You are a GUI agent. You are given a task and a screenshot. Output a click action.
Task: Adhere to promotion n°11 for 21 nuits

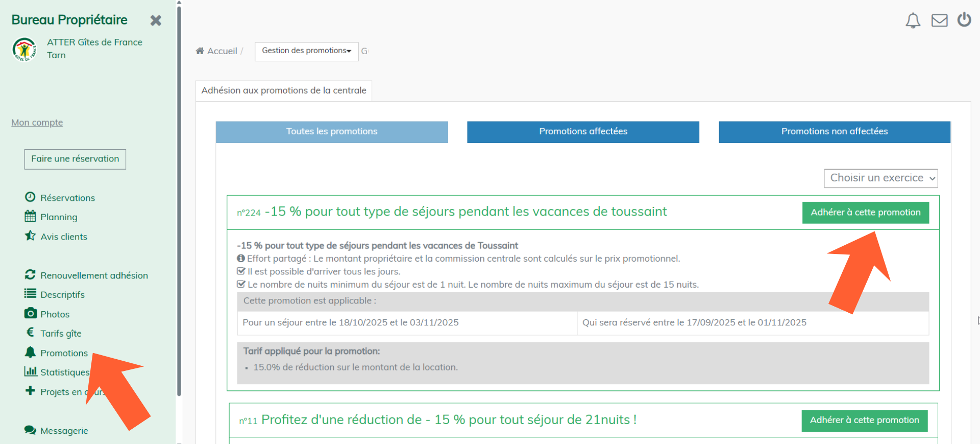click(864, 420)
